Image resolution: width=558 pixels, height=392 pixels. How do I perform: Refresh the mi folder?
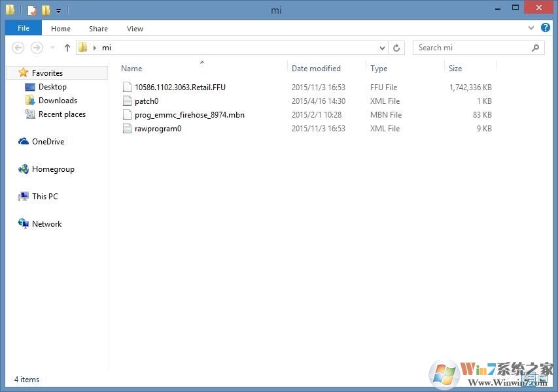click(396, 48)
